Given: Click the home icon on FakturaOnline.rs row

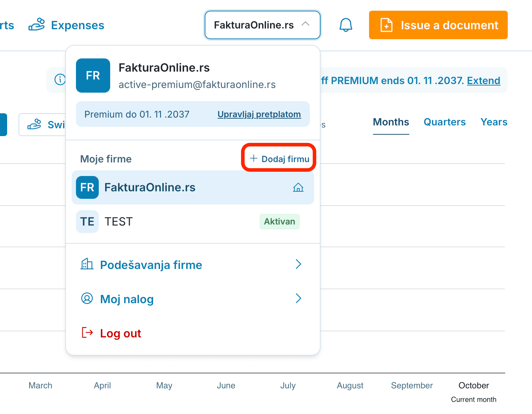Looking at the screenshot, I should (x=298, y=187).
